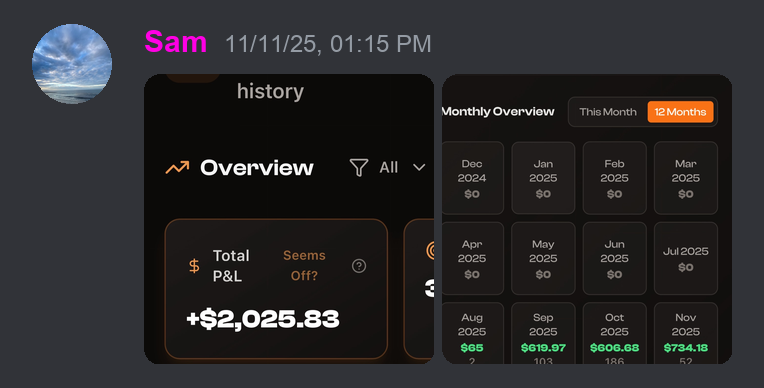Click the message timestamp 11/11/25, 01:15 PM
The image size is (764, 388).
click(x=328, y=44)
